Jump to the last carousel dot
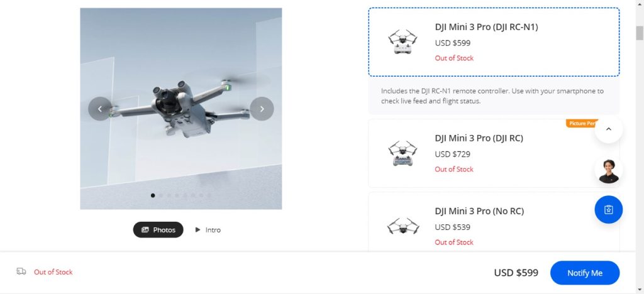Screen dimensions: 644x294 (209, 195)
